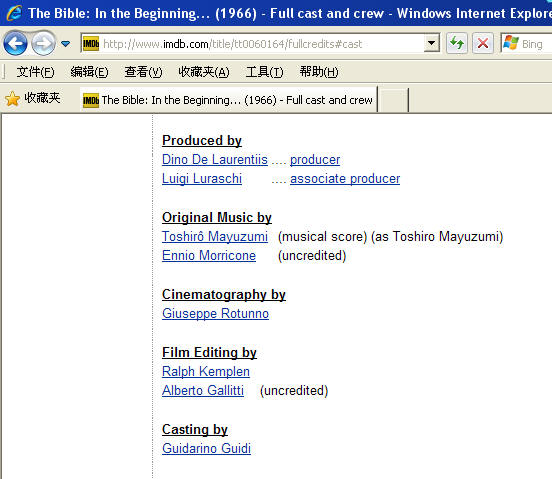Image resolution: width=552 pixels, height=479 pixels.
Task: Open the recent pages dropdown arrow
Action: point(65,44)
